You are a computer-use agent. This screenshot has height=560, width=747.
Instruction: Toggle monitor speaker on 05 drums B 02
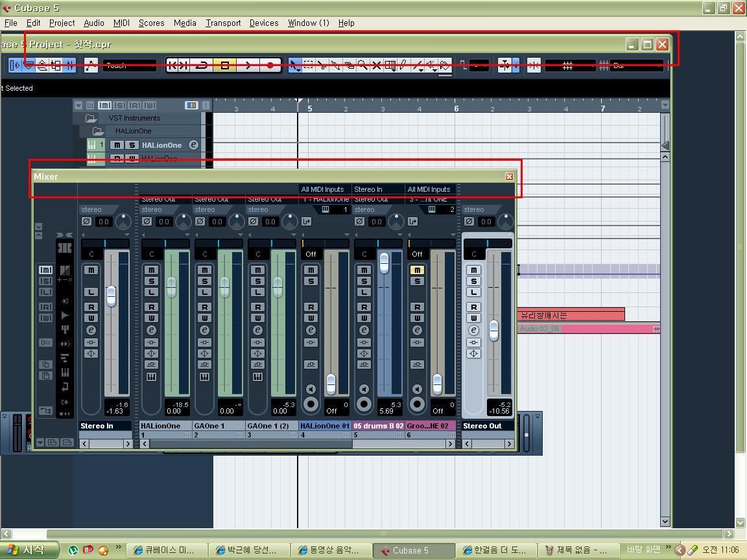(x=364, y=389)
